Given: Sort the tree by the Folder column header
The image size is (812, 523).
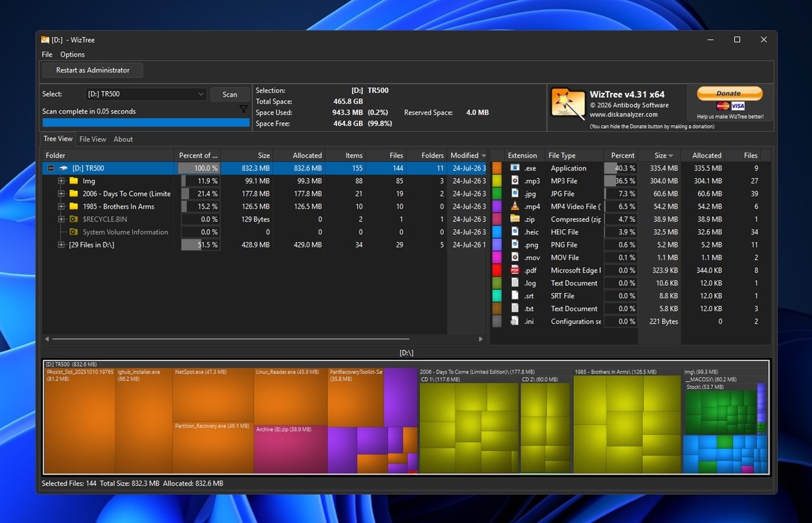Looking at the screenshot, I should pos(108,156).
